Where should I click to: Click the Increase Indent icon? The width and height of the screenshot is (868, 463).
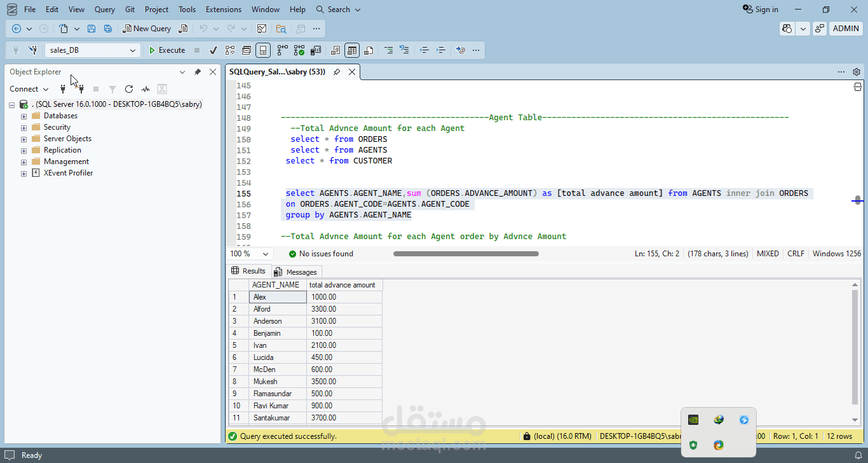tap(441, 50)
